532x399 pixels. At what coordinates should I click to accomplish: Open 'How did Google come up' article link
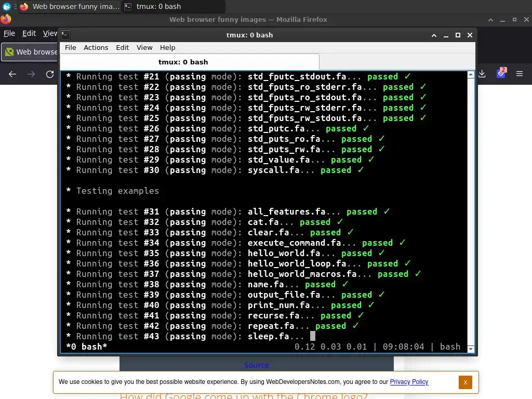pos(244,396)
